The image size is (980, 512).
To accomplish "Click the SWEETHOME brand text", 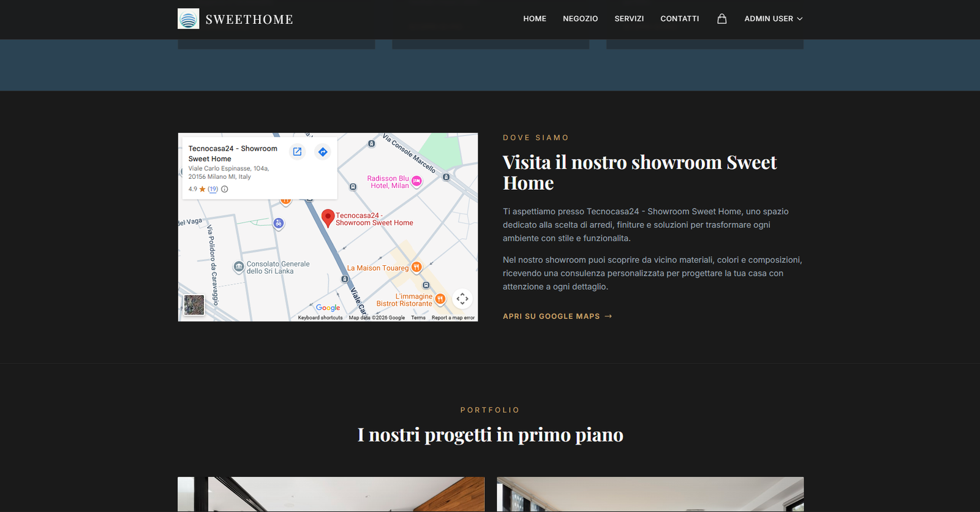I will [249, 20].
